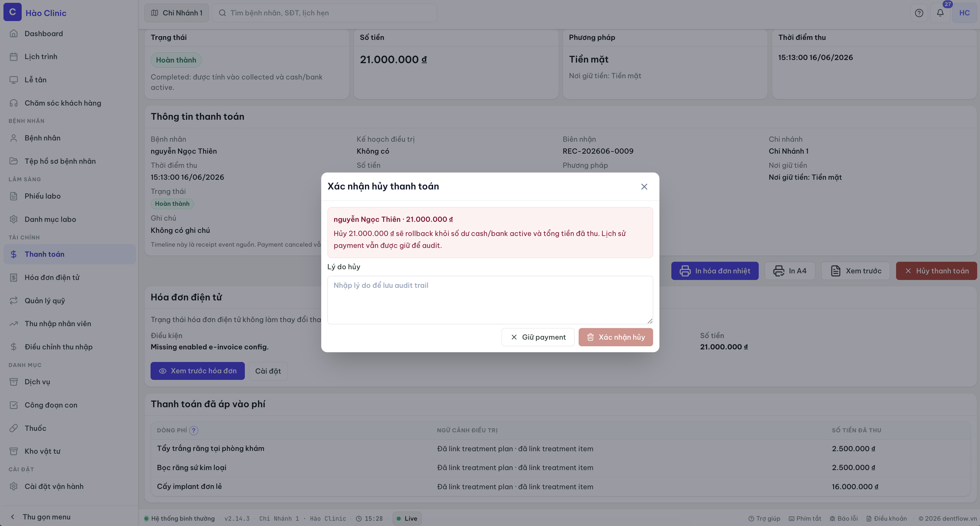Click the Công đoạn con checkbox icon
The height and width of the screenshot is (526, 980).
click(14, 405)
